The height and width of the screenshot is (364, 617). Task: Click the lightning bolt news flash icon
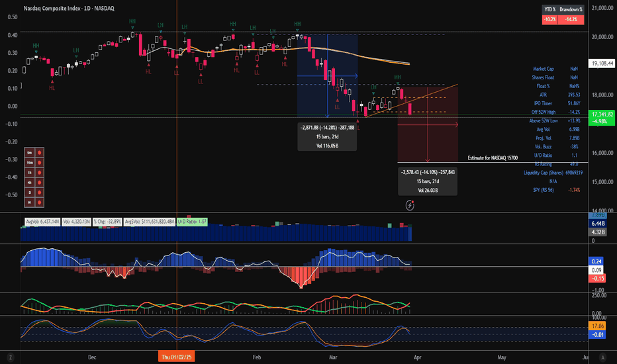[x=410, y=205]
